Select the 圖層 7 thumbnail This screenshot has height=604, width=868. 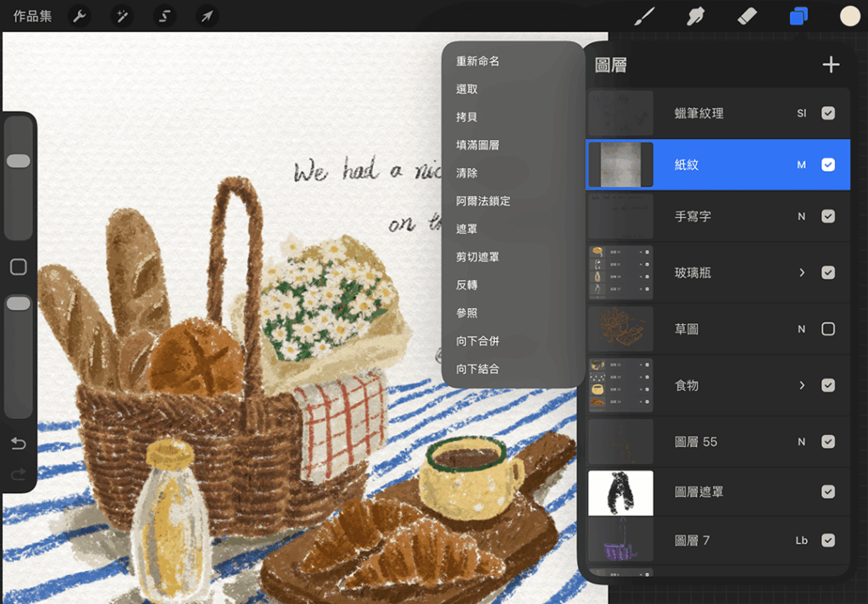620,540
